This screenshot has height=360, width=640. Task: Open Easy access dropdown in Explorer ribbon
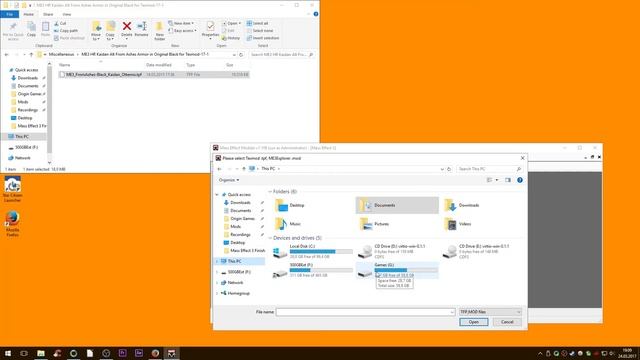(182, 31)
